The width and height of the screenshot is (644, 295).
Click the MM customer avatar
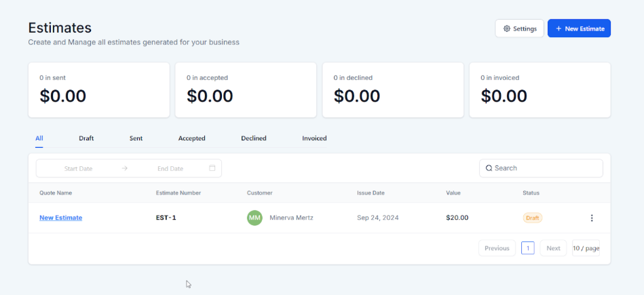[254, 218]
